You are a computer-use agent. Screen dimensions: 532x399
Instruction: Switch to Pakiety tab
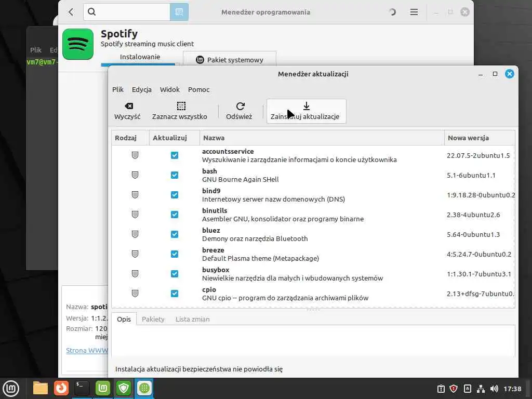(x=153, y=320)
